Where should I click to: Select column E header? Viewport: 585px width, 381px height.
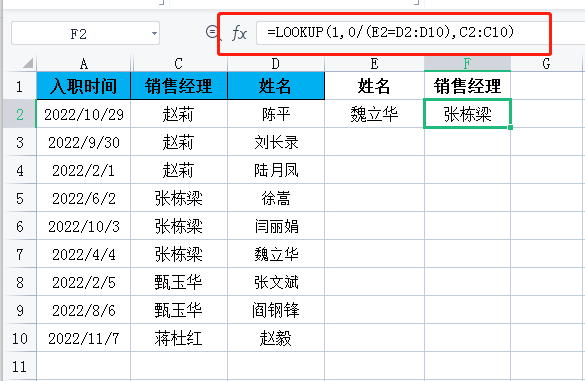[374, 64]
